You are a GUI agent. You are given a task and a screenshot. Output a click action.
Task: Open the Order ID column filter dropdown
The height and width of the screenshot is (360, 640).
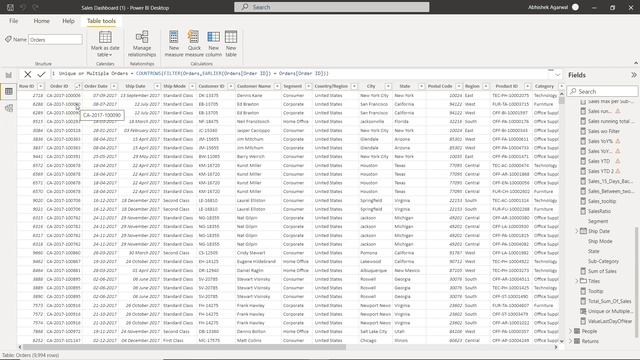pyautogui.click(x=78, y=87)
